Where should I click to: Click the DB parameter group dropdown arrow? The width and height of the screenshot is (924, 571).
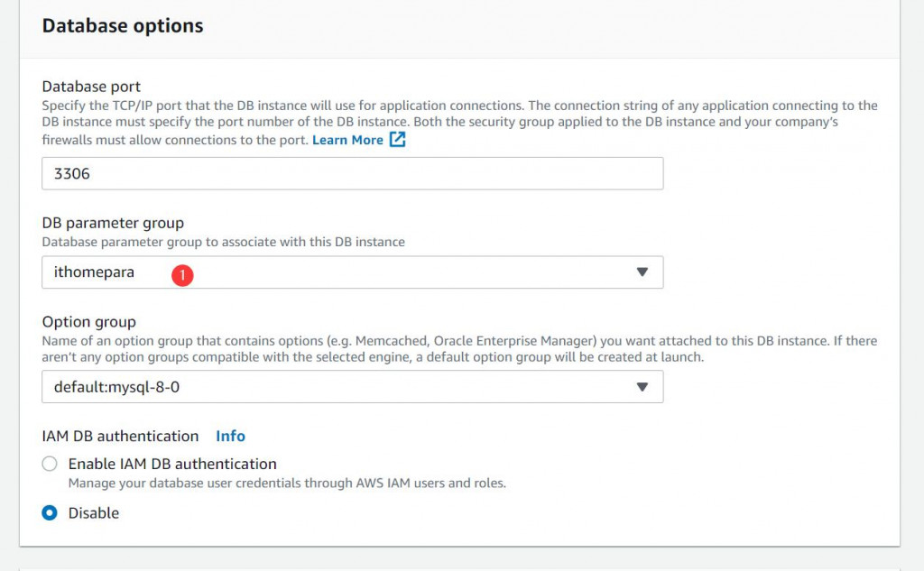pyautogui.click(x=642, y=272)
